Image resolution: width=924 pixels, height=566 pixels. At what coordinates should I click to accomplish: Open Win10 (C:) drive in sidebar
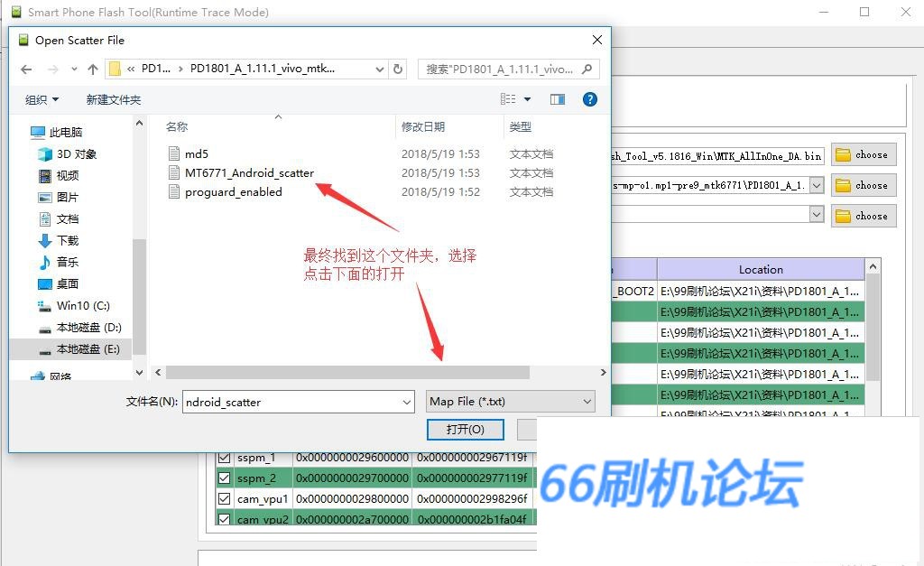pos(74,305)
